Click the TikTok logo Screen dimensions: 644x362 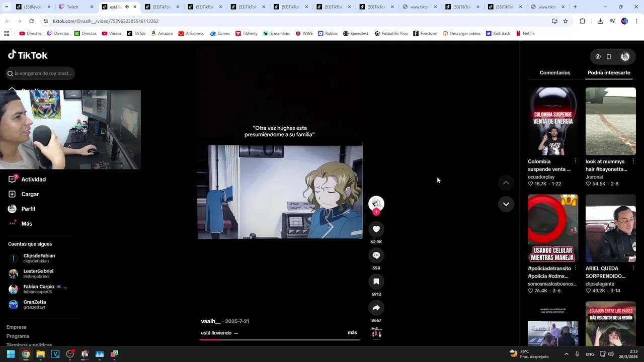point(28,55)
